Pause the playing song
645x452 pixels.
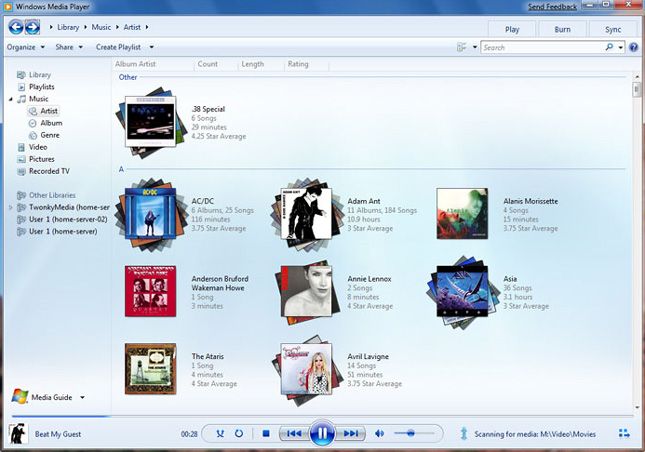click(322, 433)
